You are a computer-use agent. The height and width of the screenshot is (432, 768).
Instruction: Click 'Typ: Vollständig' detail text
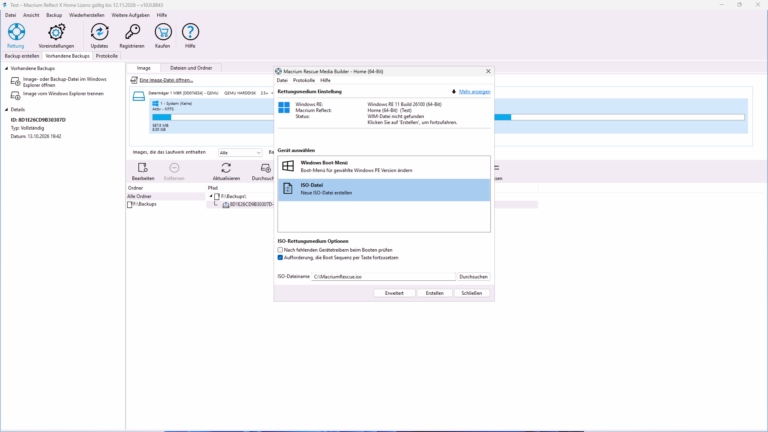tap(27, 128)
